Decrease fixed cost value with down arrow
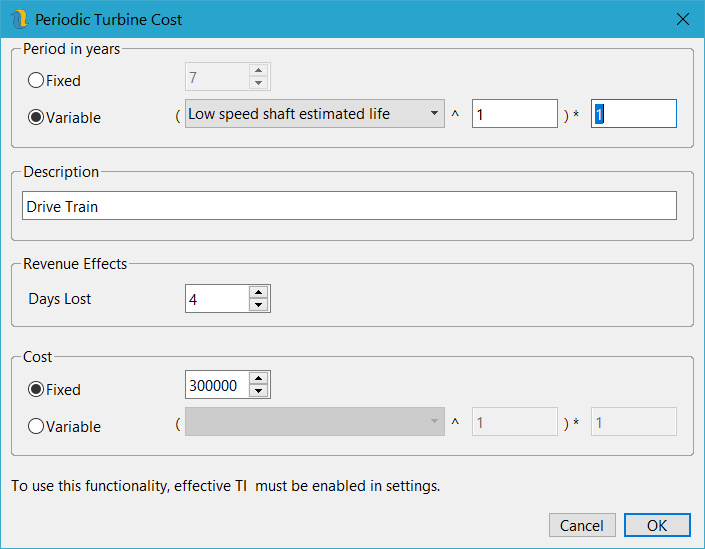 [x=258, y=391]
